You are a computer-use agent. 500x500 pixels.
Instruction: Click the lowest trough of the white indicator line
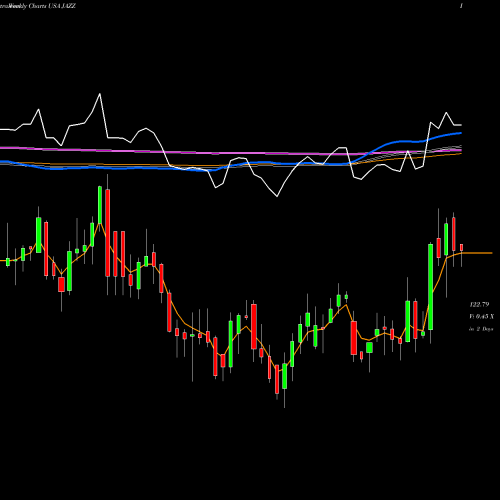277,196
